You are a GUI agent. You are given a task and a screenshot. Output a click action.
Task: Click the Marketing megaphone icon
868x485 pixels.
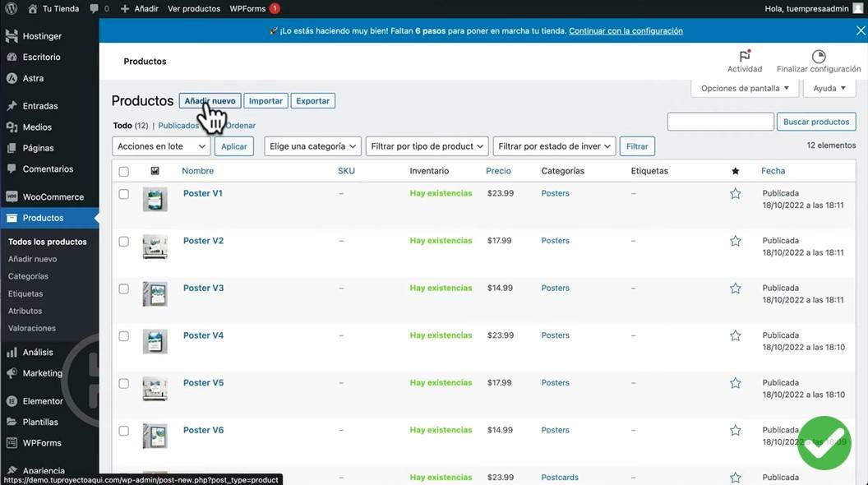12,373
